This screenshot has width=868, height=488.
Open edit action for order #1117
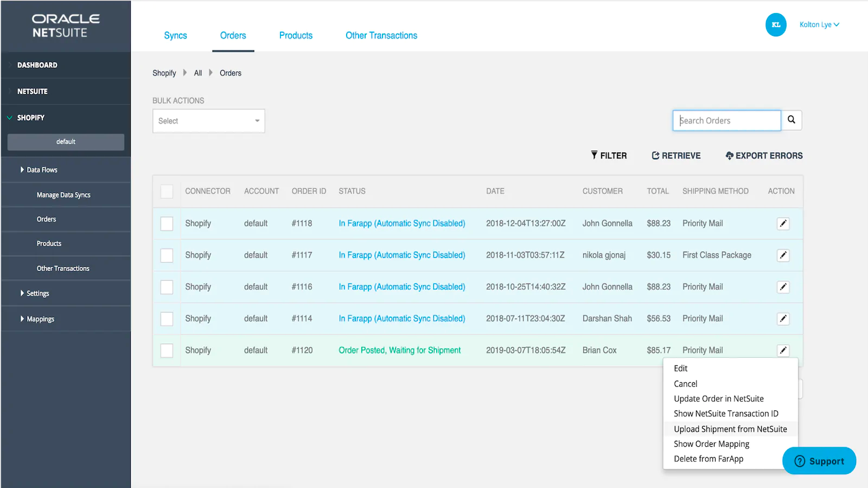tap(783, 255)
